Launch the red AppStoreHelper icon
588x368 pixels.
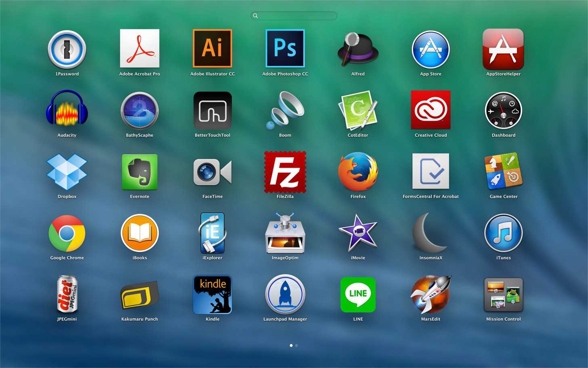click(x=503, y=49)
